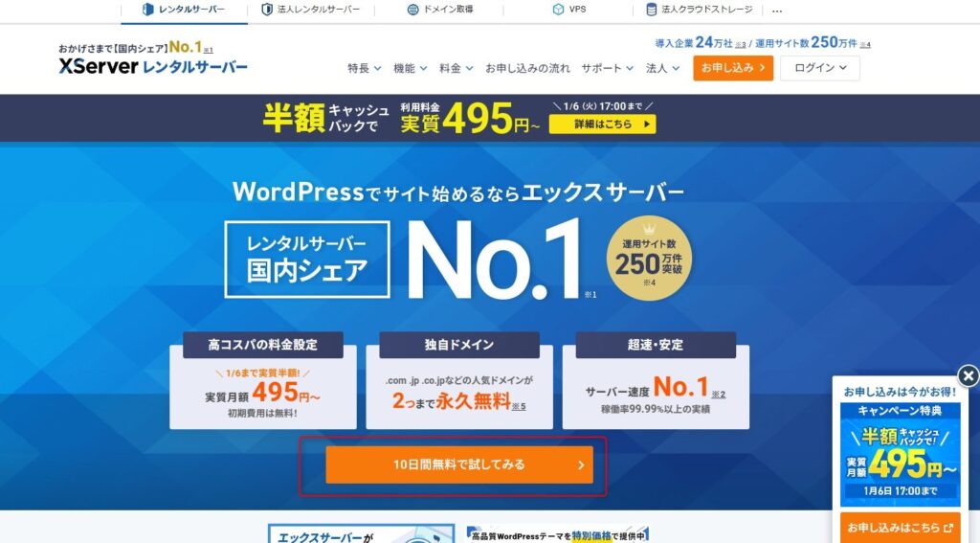Click the database icon for 法人クラウドストレージ

point(652,10)
